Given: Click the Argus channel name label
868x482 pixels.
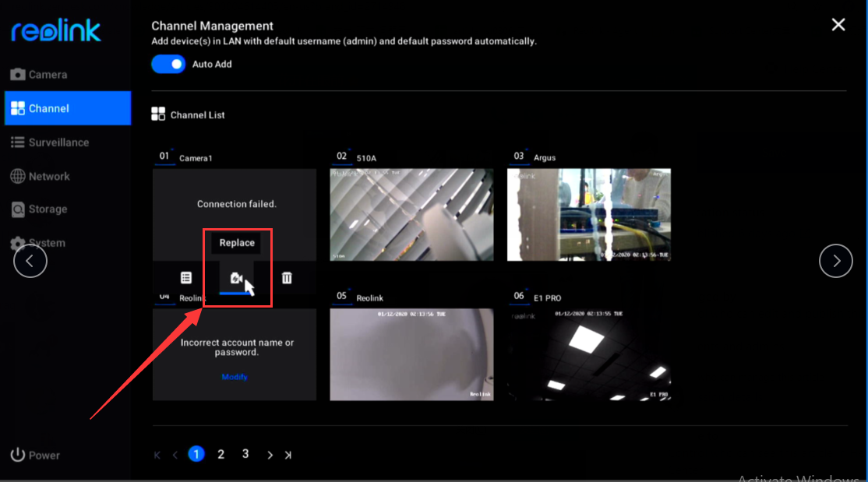Looking at the screenshot, I should [544, 158].
